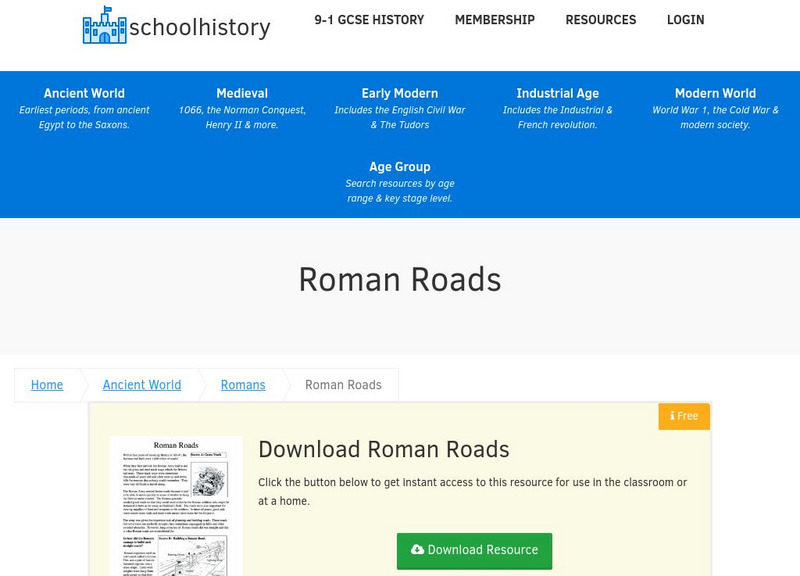The height and width of the screenshot is (576, 800).
Task: Click Ancient World in the breadcrumbs
Action: (x=143, y=384)
